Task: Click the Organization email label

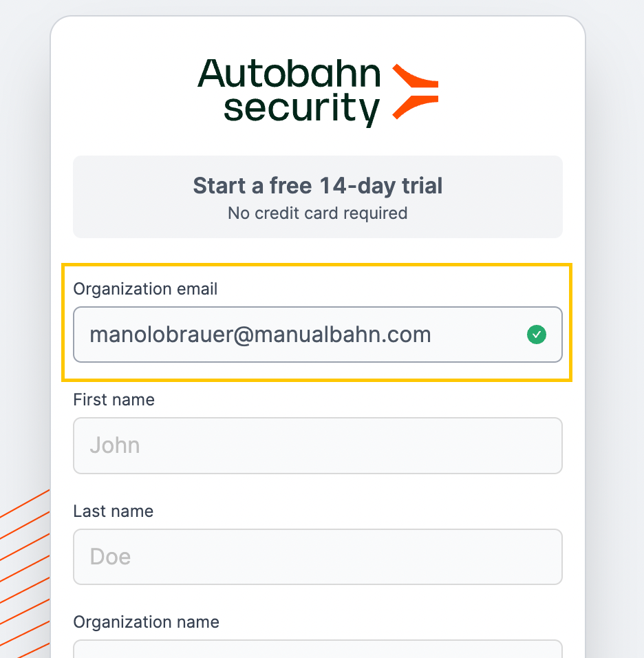Action: click(x=145, y=288)
